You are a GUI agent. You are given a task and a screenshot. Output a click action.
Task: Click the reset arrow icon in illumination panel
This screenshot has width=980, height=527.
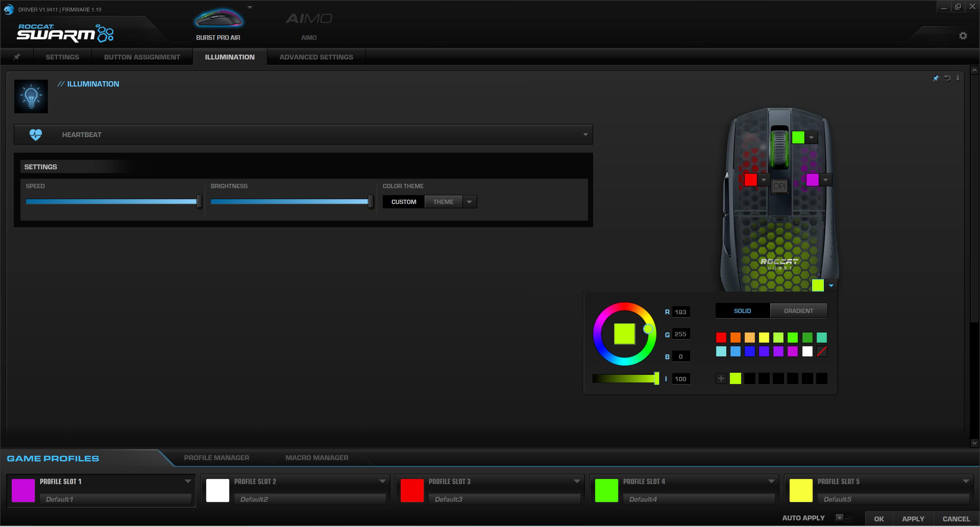[x=947, y=78]
